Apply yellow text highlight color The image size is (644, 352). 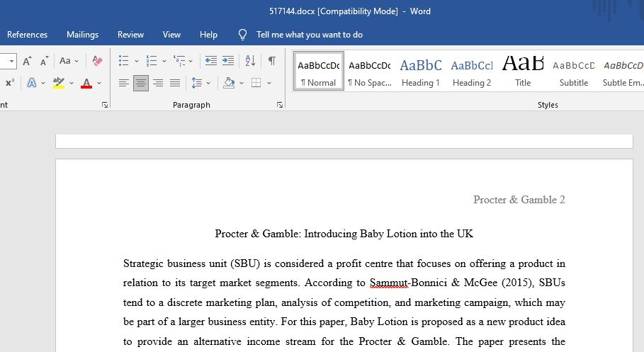click(59, 83)
